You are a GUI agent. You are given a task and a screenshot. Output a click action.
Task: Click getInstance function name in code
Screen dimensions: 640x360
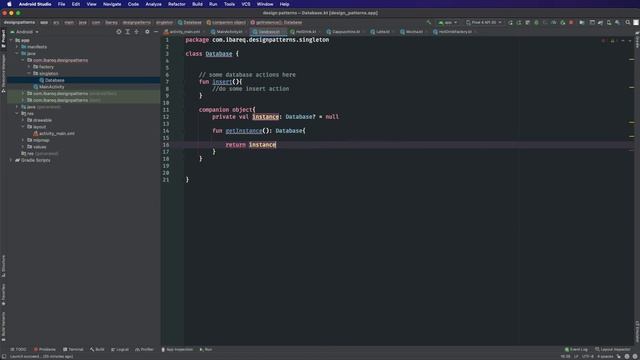tap(244, 131)
